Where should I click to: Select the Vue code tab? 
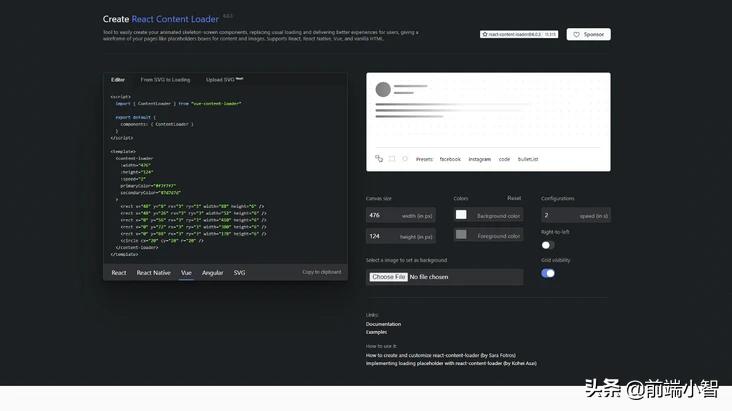[186, 273]
